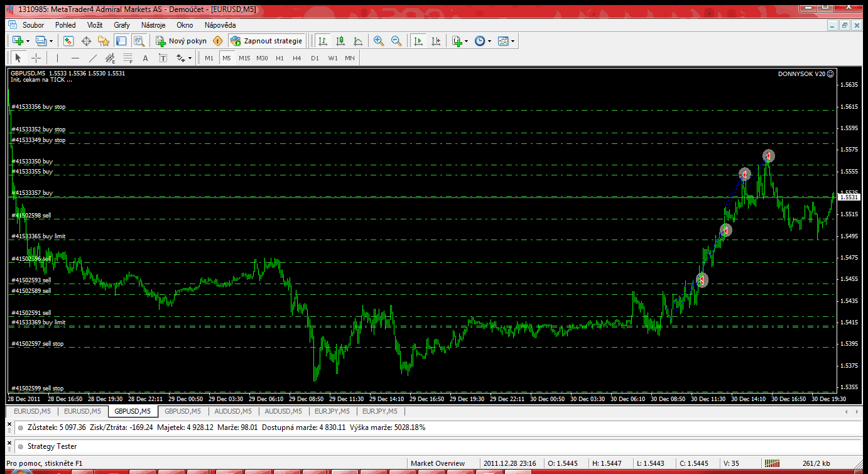Viewport: 868px width, 474px height.
Task: Open the new chart dropdown arrow
Action: tap(28, 41)
